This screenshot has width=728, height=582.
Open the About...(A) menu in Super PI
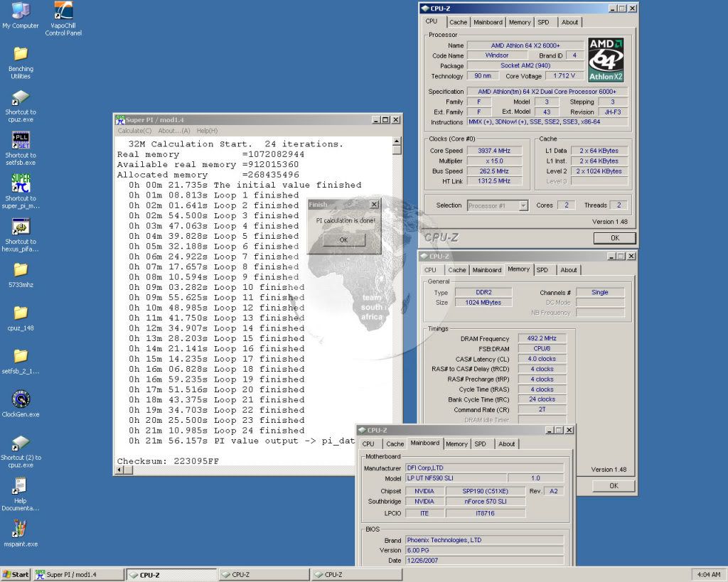(174, 131)
